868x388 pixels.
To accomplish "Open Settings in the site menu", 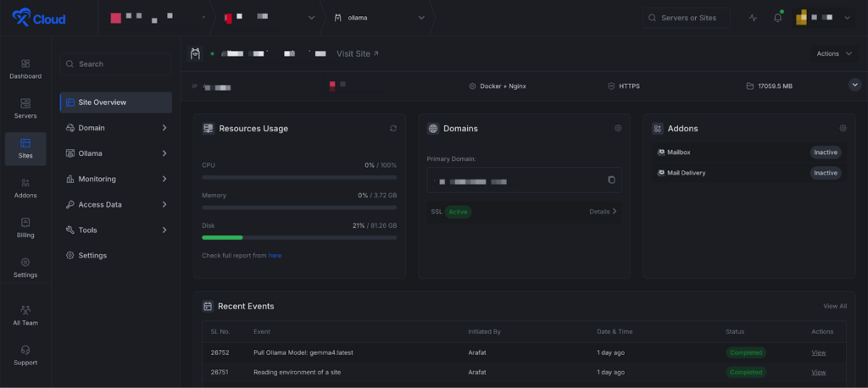I will click(x=92, y=255).
